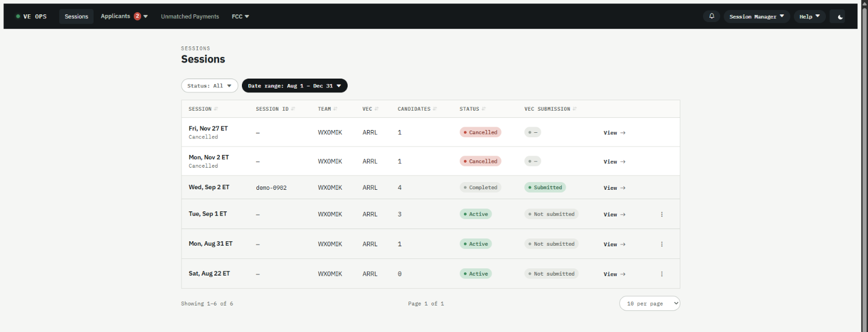This screenshot has height=332, width=868.
Task: Sort by Candidates column
Action: coord(417,109)
